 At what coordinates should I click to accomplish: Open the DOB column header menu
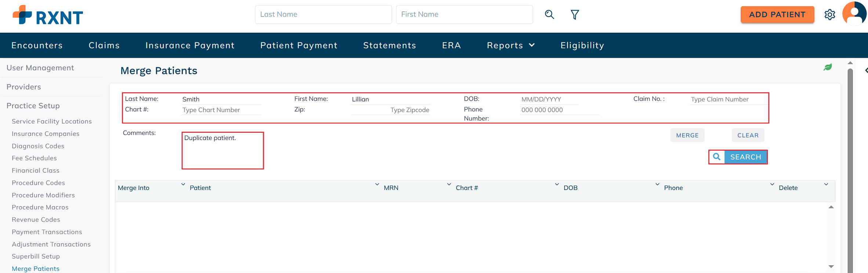(x=657, y=184)
